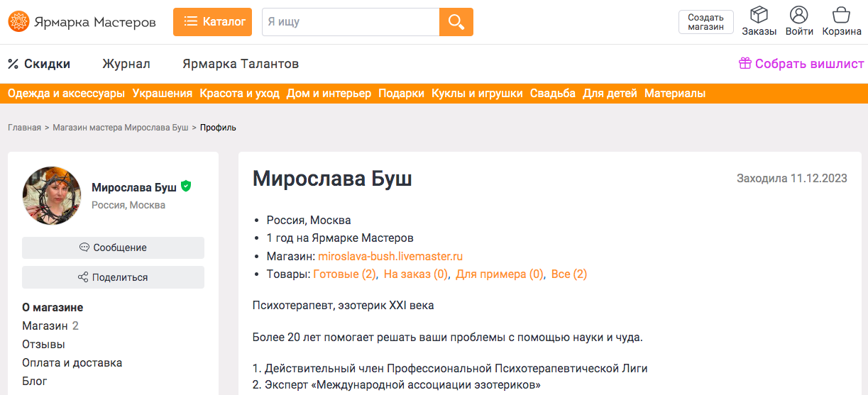Open the Ярмарка Мастеров logo home link

[x=82, y=22]
